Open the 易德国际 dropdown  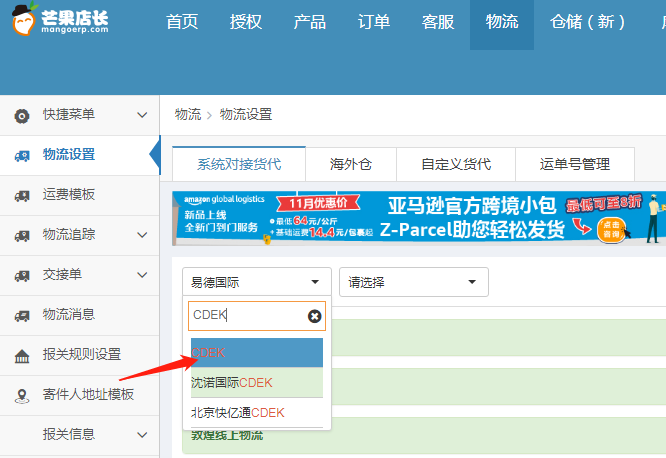[257, 282]
